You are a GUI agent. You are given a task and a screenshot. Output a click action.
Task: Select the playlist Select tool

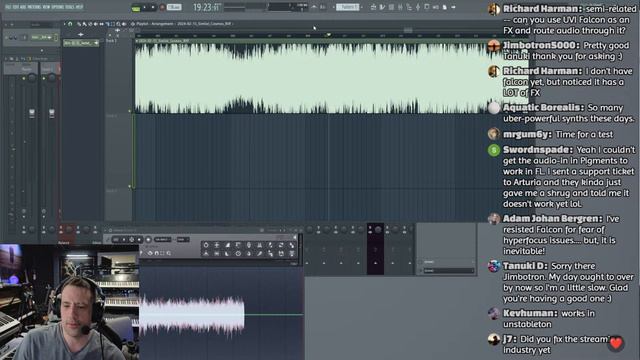[x=113, y=24]
